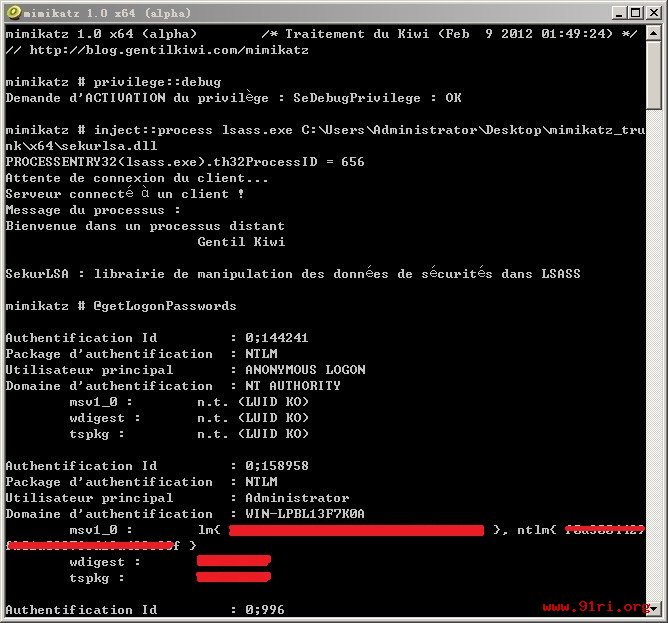This screenshot has height=623, width=668.
Task: Click 'Administrator' principal user value
Action: click(x=297, y=498)
